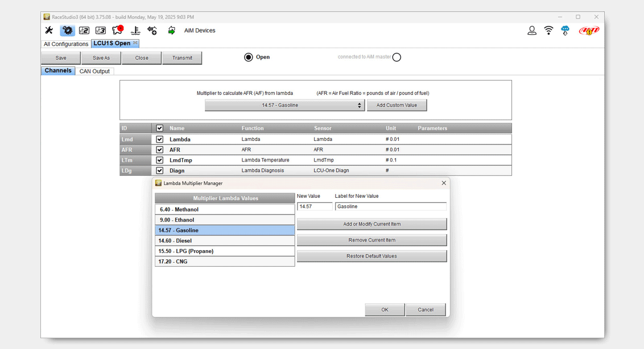
Task: Click the wrench preferences icon
Action: [x=49, y=31]
